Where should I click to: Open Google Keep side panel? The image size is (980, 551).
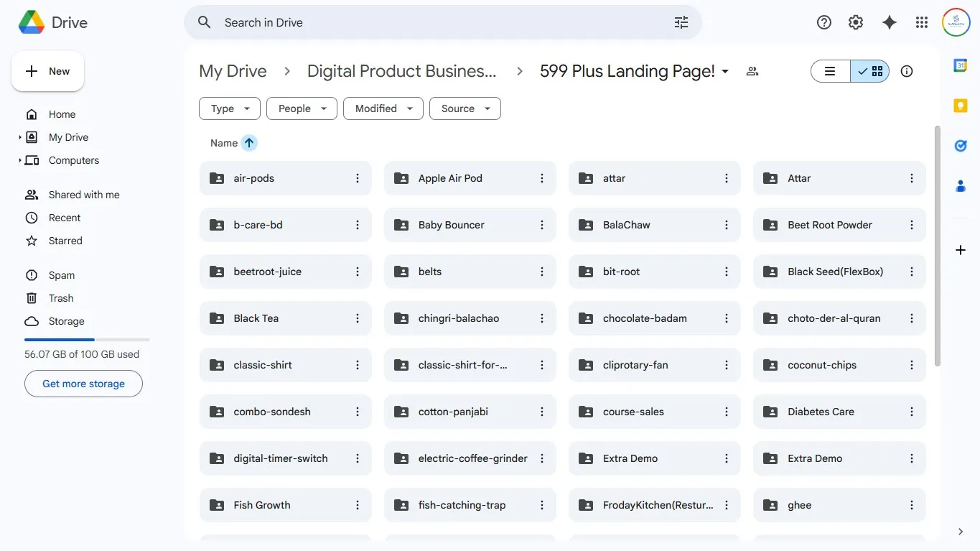[x=961, y=106]
